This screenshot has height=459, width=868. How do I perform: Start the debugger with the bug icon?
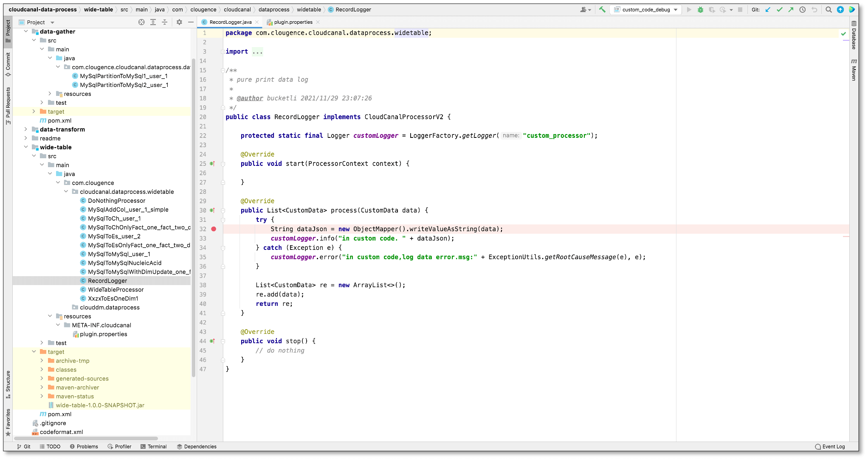[x=700, y=9]
